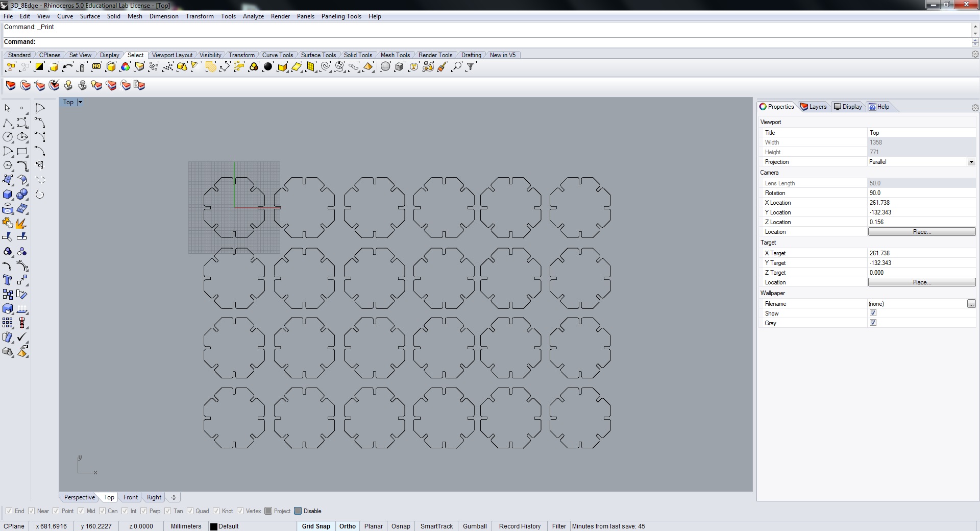Toggle the Project osnap checkbox
Viewport: 980px width, 531px height.
click(x=268, y=511)
